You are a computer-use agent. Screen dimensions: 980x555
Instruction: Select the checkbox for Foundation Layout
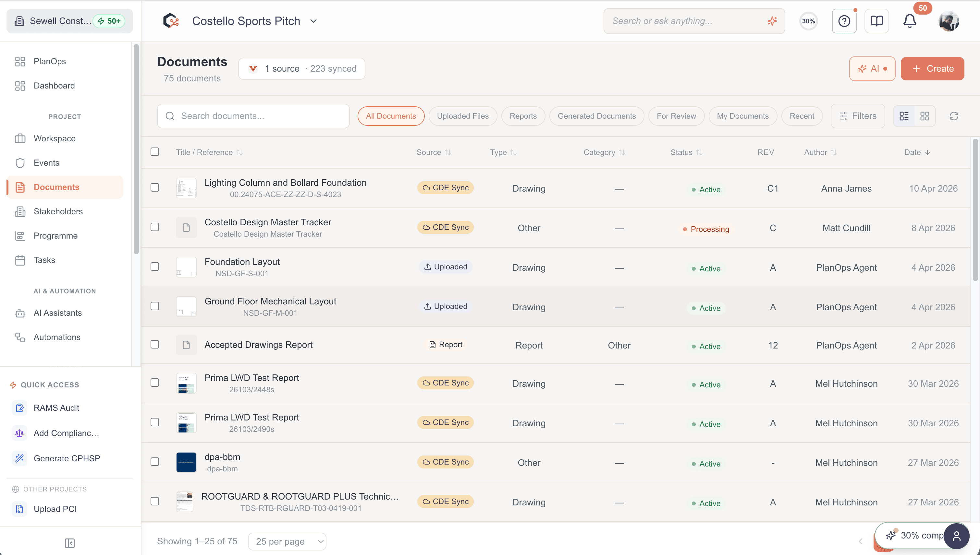tap(155, 267)
